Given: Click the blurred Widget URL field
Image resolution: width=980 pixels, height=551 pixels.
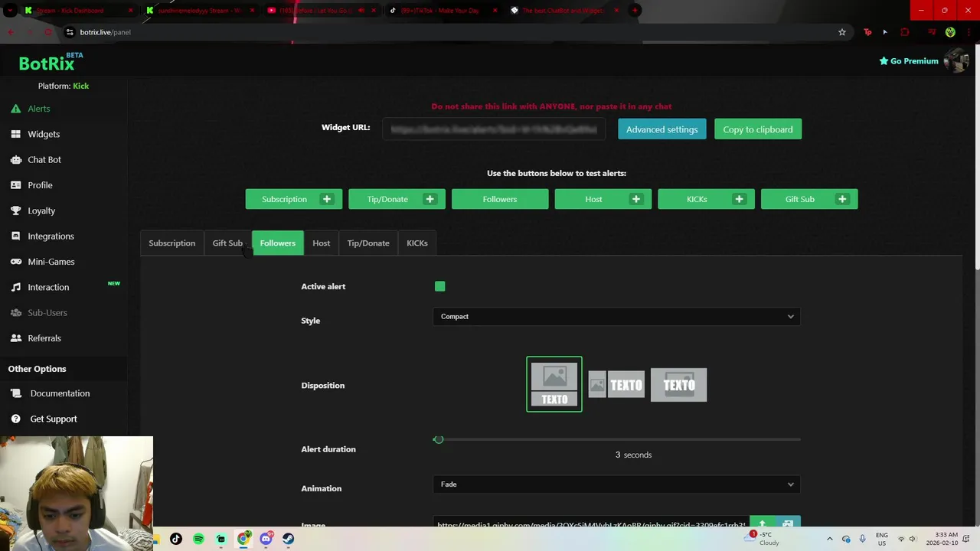Looking at the screenshot, I should tap(495, 129).
